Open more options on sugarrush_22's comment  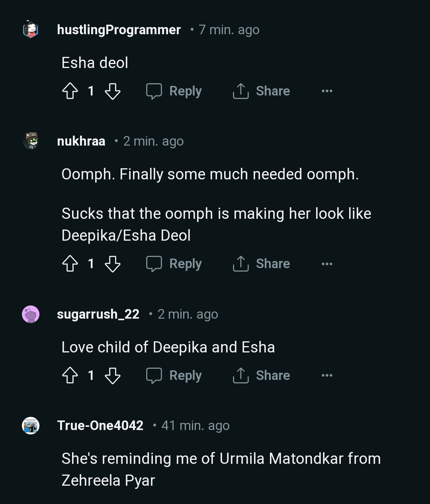(x=327, y=376)
